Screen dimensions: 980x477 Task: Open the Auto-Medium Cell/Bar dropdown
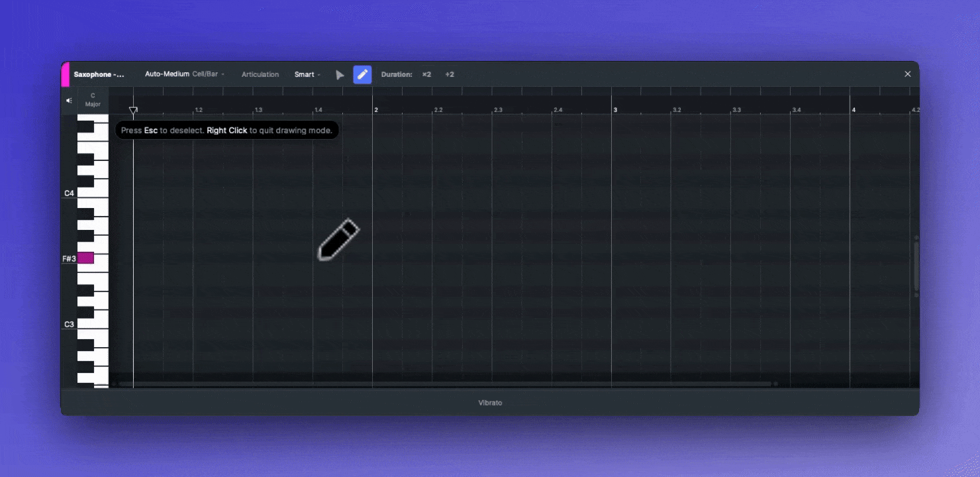(185, 74)
